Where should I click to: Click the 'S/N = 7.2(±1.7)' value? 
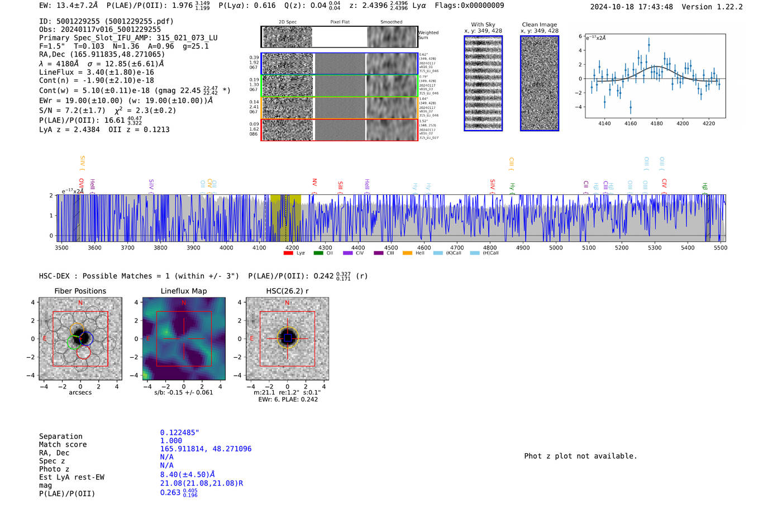pyautogui.click(x=72, y=111)
